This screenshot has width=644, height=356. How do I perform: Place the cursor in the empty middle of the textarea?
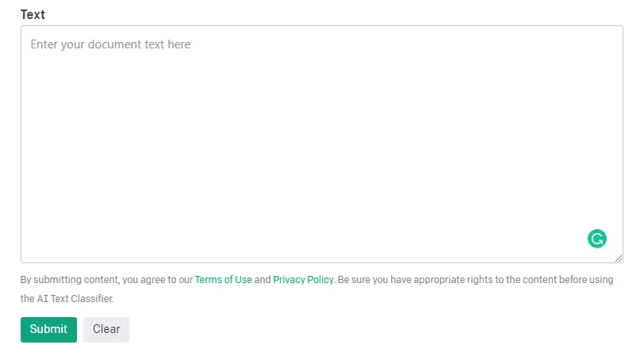pyautogui.click(x=321, y=144)
